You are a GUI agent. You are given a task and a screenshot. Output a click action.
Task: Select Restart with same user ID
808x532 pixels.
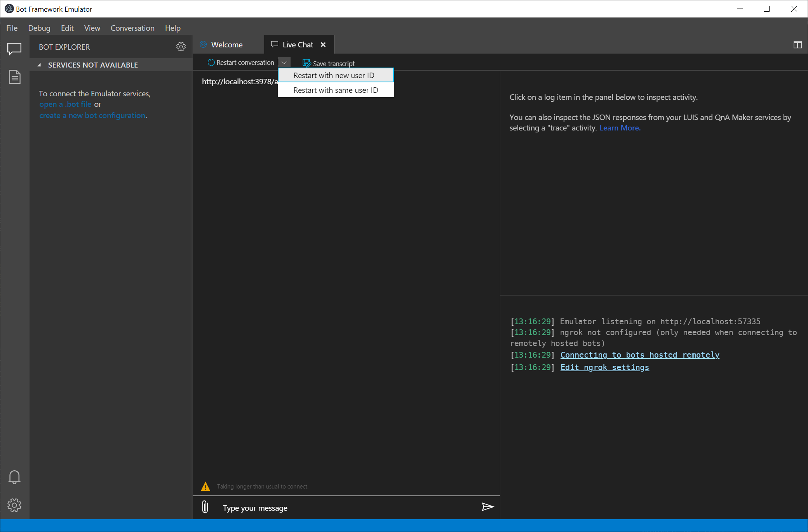336,90
